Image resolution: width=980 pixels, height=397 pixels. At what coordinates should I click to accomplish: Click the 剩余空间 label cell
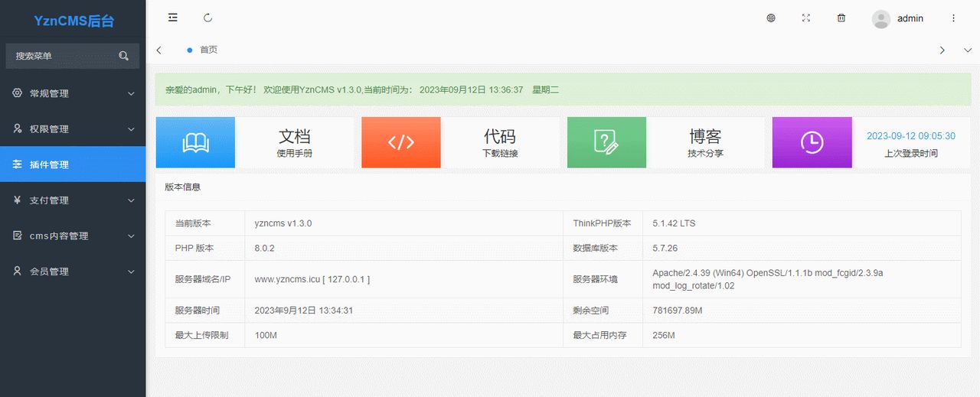tap(603, 311)
